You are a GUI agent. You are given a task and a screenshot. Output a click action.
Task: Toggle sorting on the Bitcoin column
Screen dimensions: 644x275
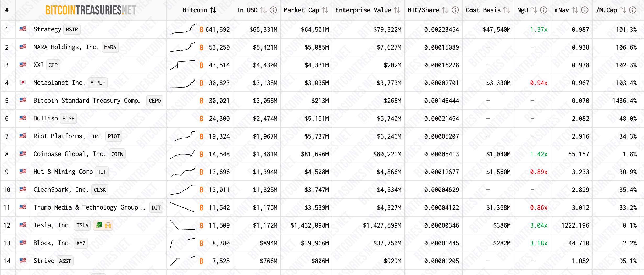(213, 10)
